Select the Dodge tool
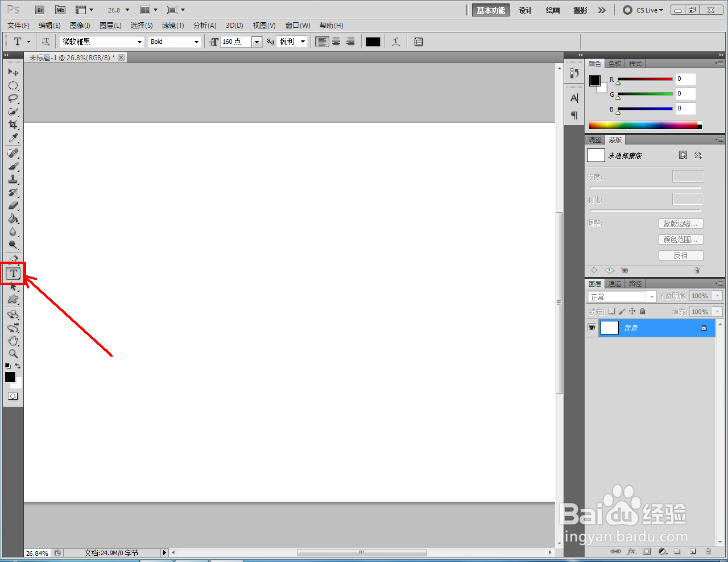The height and width of the screenshot is (562, 728). [13, 245]
